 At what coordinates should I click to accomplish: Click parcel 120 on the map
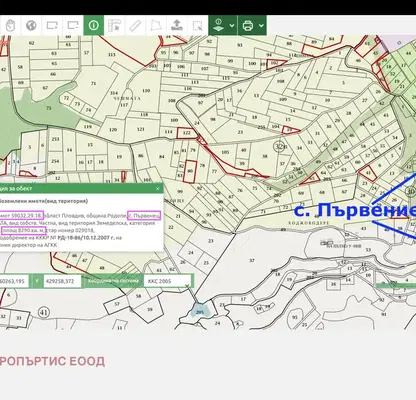tap(113, 130)
